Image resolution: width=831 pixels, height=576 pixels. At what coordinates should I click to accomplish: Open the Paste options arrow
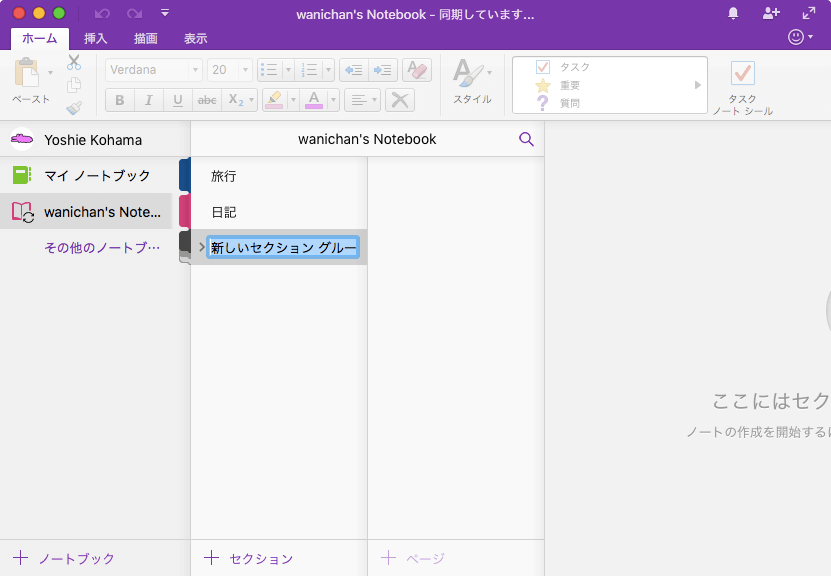pos(50,73)
